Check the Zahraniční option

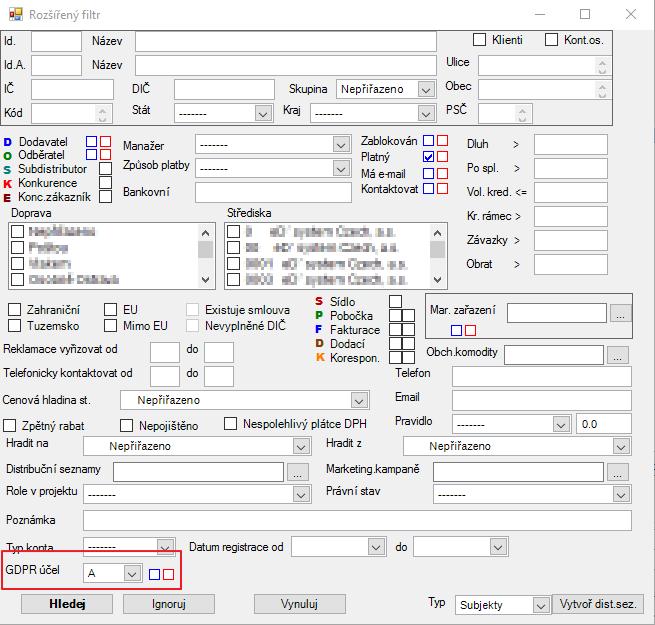[x=15, y=310]
